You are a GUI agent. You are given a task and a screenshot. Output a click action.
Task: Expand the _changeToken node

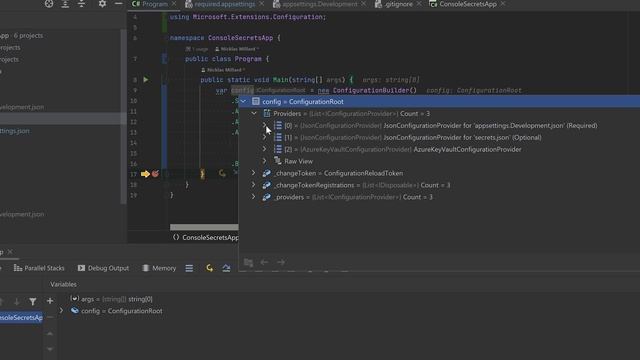click(x=253, y=173)
